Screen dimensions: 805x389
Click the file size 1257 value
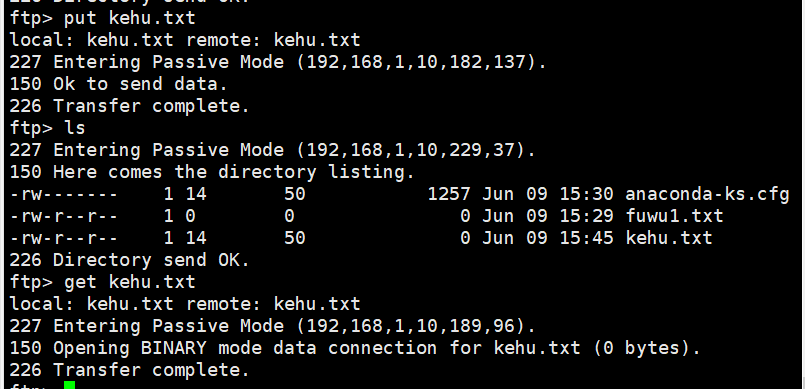click(x=449, y=194)
